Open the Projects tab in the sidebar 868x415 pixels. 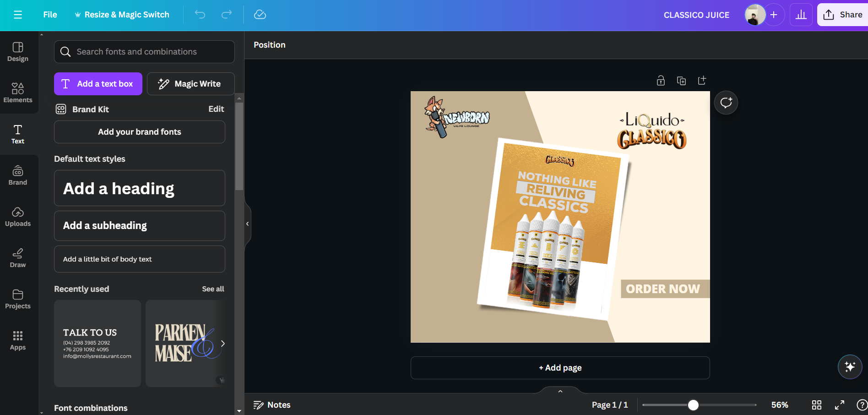point(18,299)
